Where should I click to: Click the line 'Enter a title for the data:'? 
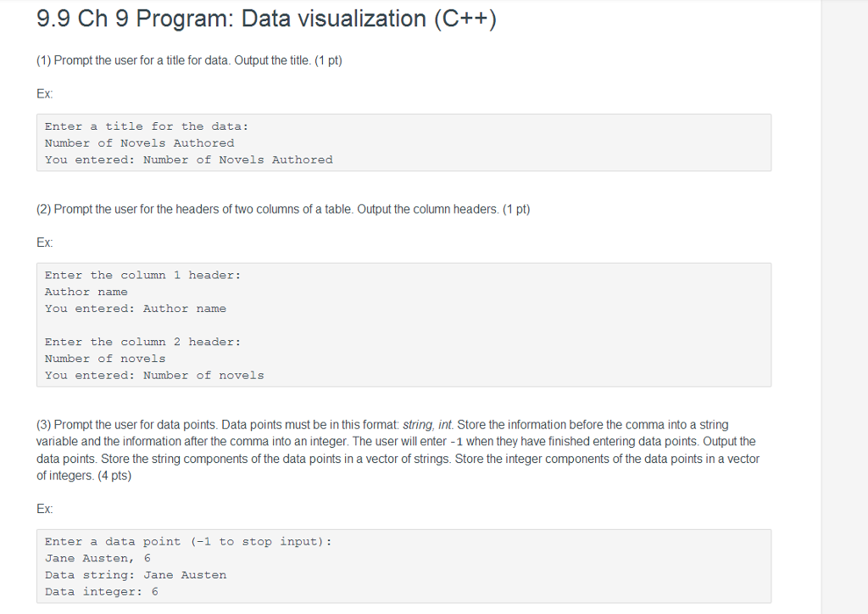pos(147,126)
